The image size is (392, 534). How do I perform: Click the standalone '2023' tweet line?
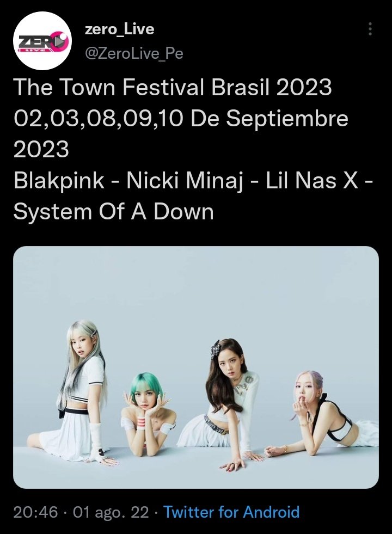[41, 150]
